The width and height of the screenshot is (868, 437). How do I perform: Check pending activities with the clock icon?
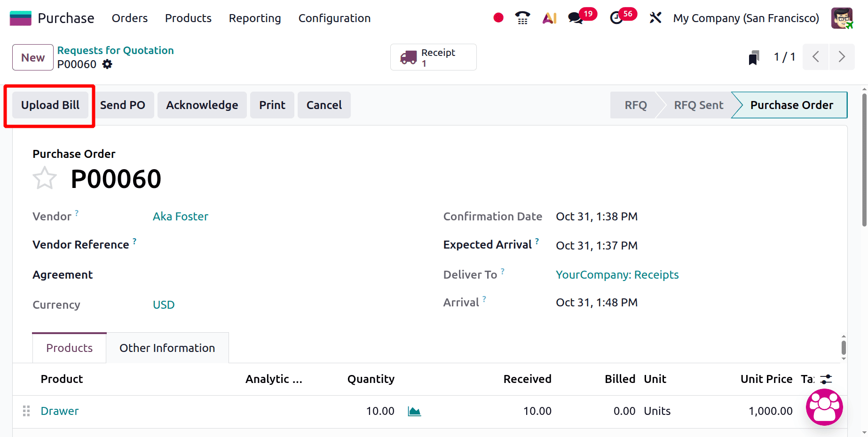coord(616,18)
